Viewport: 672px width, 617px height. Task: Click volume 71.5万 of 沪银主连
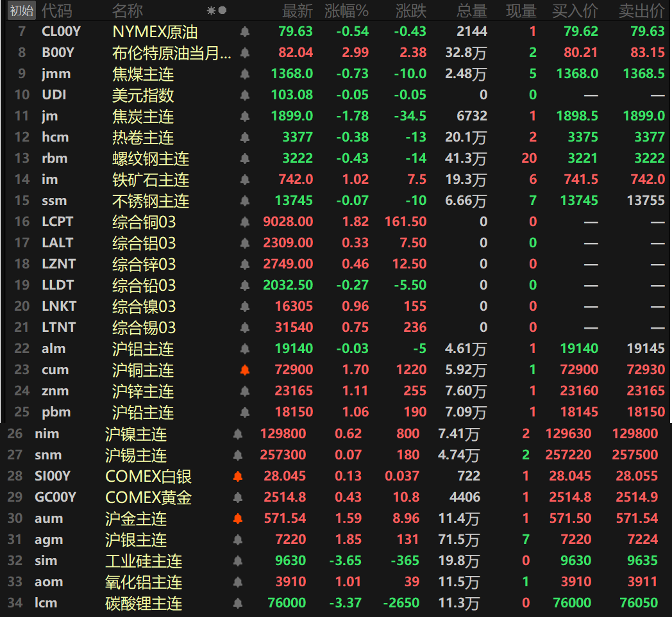(458, 539)
